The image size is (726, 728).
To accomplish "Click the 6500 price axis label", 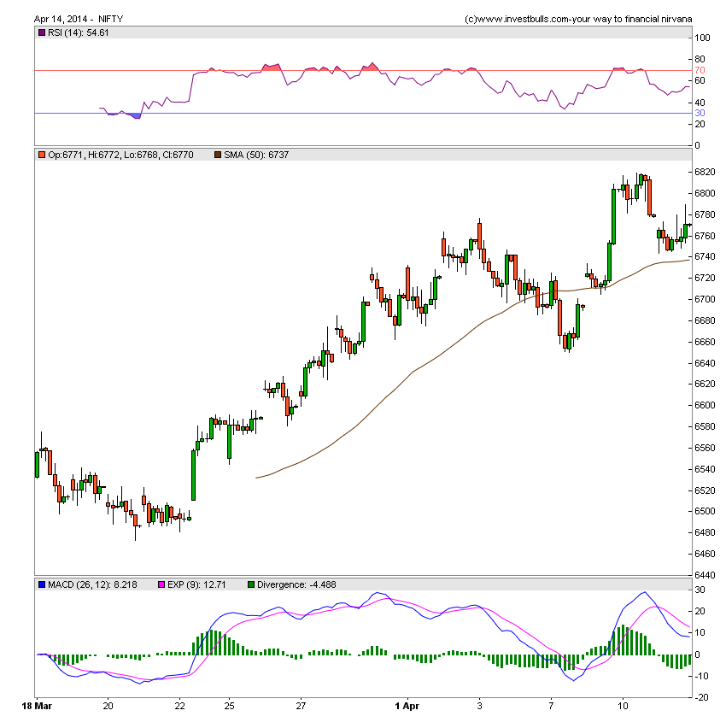I will (705, 511).
